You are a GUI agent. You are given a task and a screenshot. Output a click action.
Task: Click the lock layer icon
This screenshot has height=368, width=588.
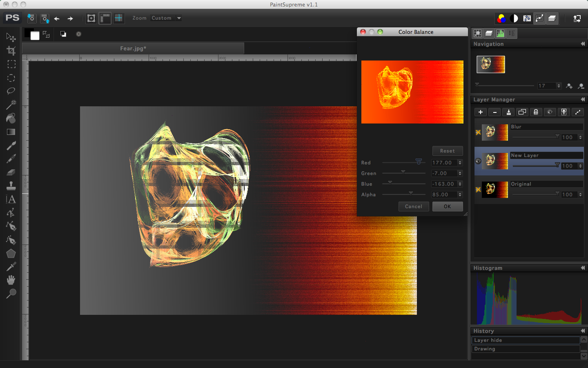536,112
